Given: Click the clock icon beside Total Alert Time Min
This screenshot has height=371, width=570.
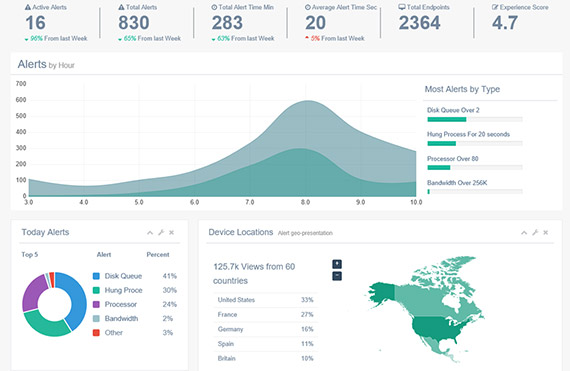Looking at the screenshot, I should pos(214,7).
